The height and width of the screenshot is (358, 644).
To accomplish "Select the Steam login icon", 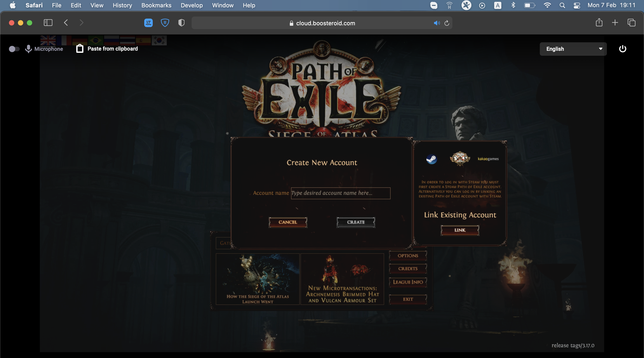I will [x=432, y=159].
